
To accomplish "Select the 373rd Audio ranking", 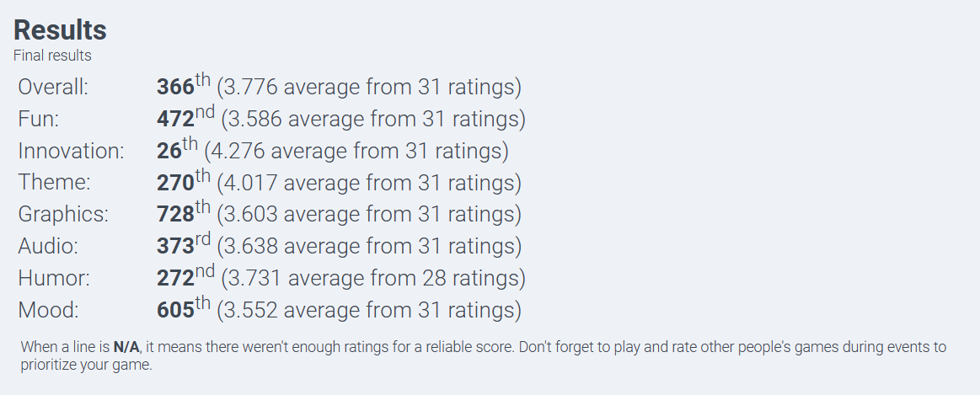I will [184, 244].
